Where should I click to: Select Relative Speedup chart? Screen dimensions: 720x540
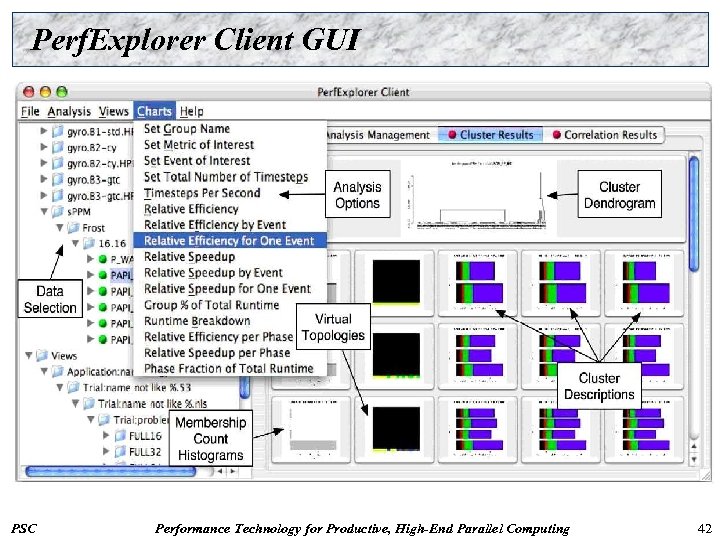tap(230, 257)
